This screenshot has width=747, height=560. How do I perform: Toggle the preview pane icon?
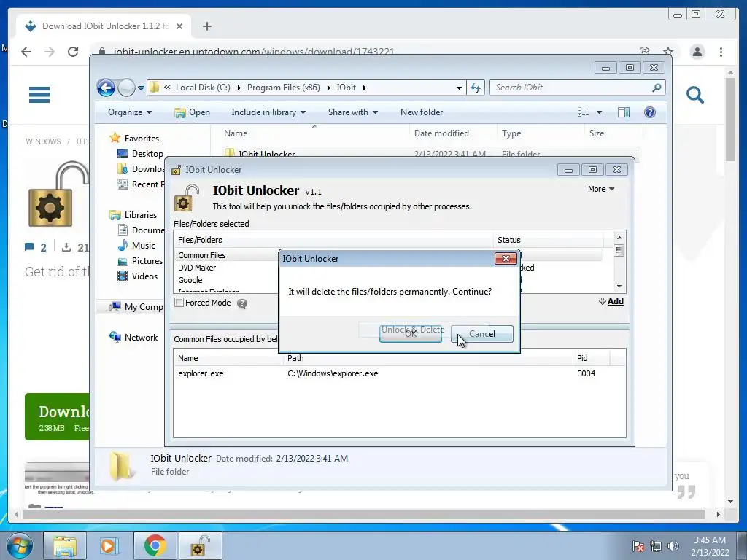coord(623,112)
